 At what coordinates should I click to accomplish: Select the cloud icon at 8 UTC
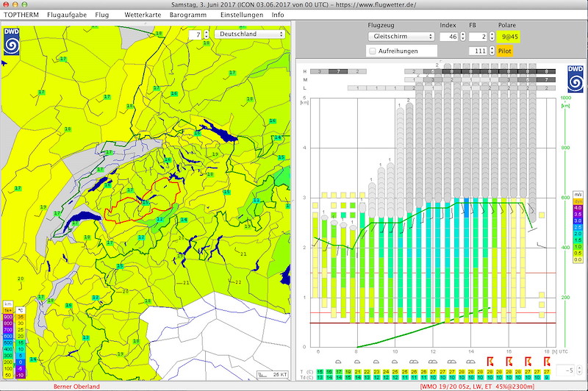point(357,362)
